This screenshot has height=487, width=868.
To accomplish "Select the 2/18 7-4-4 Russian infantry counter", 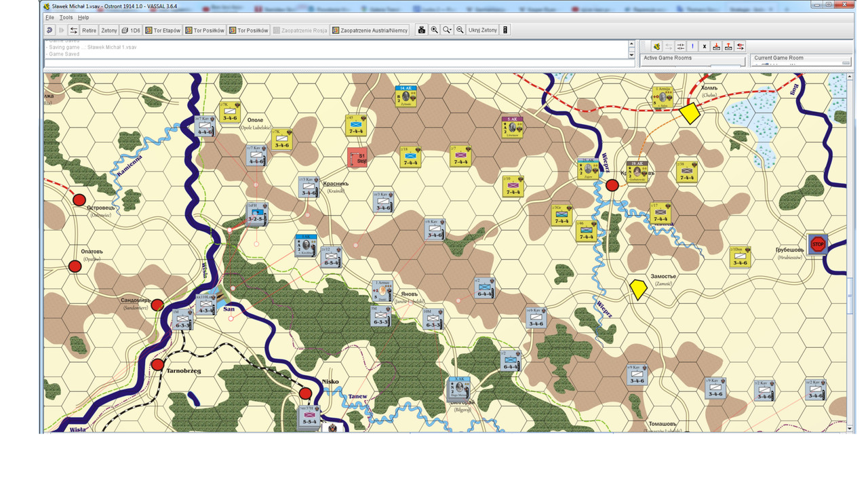I will (410, 157).
